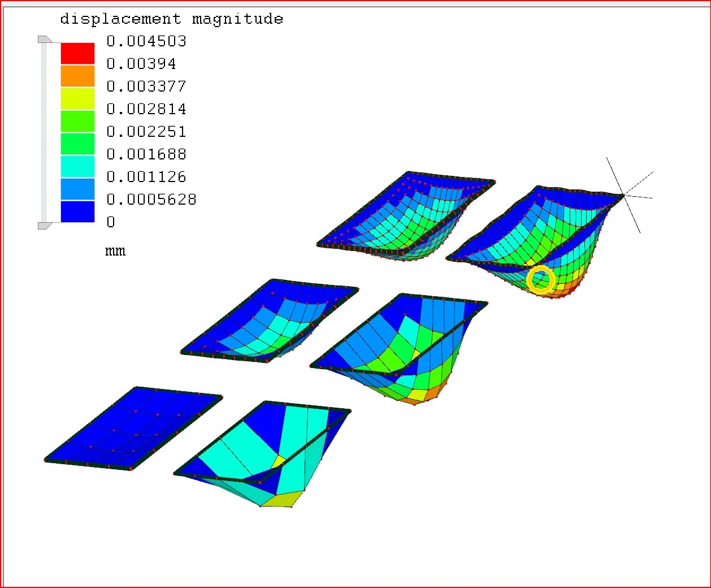Click the "mm" unit label
The height and width of the screenshot is (588, 711).
pyautogui.click(x=115, y=251)
